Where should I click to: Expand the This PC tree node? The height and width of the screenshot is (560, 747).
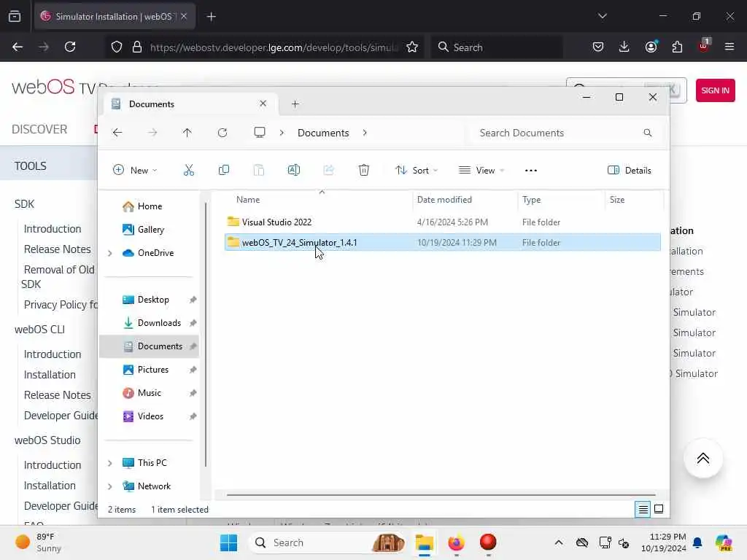click(x=110, y=463)
